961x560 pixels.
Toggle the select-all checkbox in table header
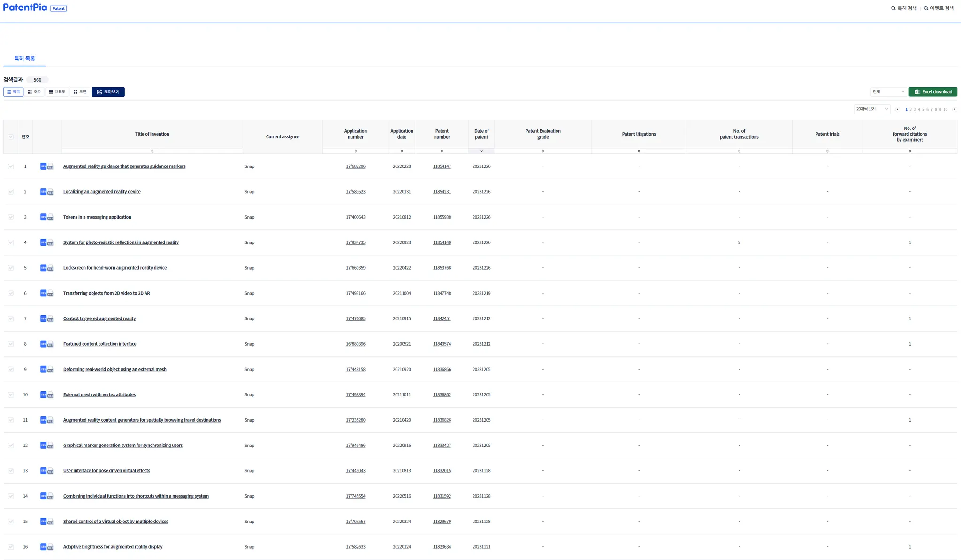[11, 137]
